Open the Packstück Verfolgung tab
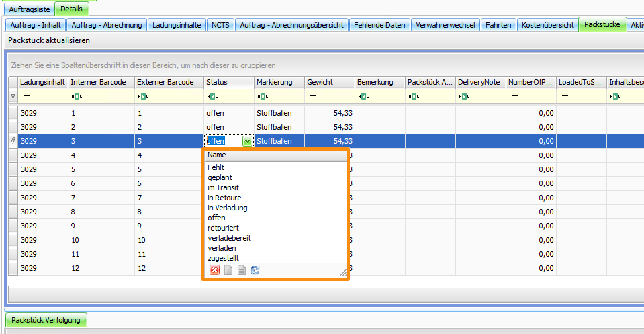The height and width of the screenshot is (334, 644). (x=46, y=320)
